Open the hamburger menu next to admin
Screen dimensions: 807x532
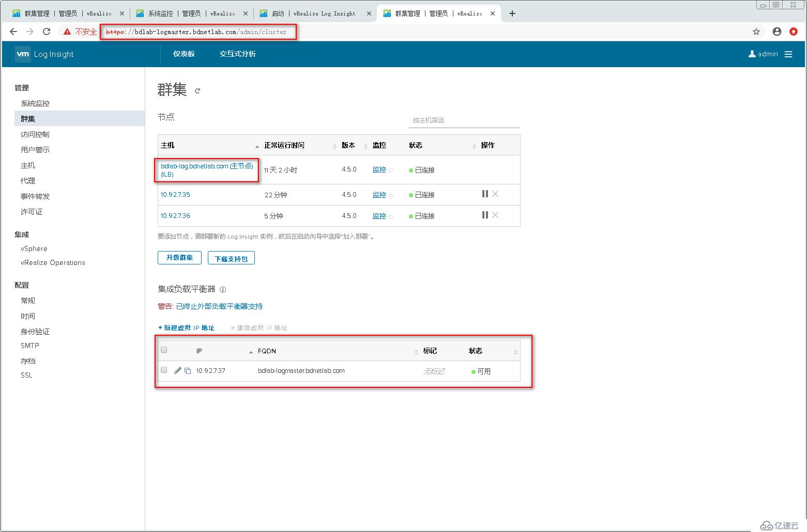(x=788, y=54)
